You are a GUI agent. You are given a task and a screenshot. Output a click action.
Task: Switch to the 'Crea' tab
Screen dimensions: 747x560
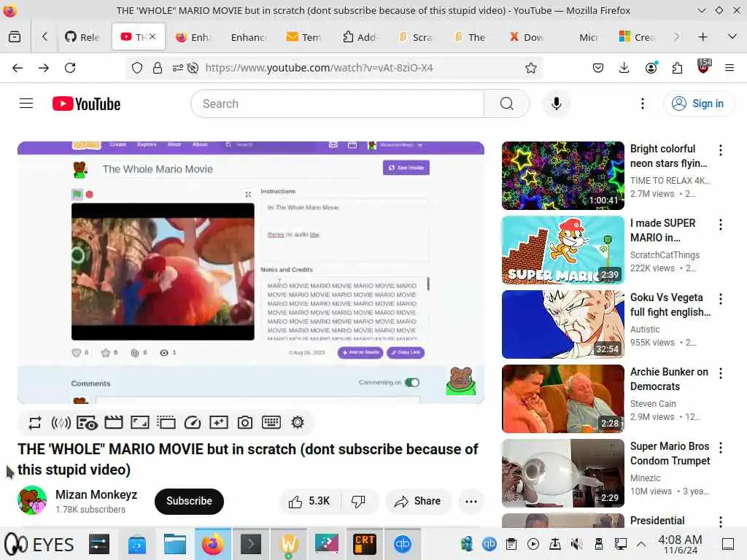(638, 36)
